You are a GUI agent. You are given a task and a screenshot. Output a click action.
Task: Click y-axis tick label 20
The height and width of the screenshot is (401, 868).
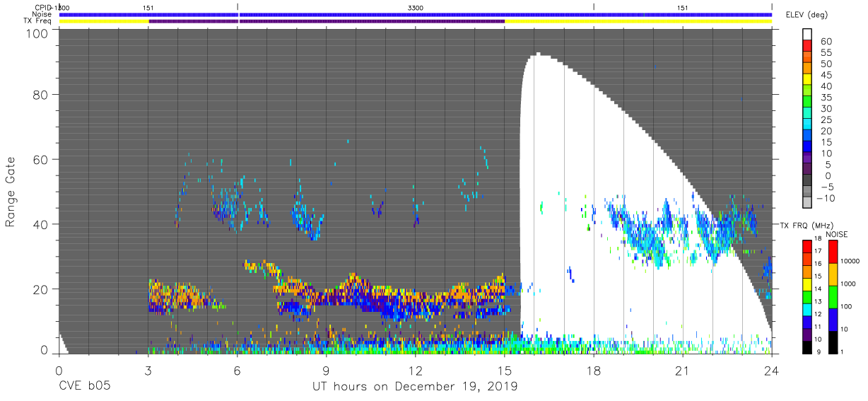pyautogui.click(x=40, y=289)
